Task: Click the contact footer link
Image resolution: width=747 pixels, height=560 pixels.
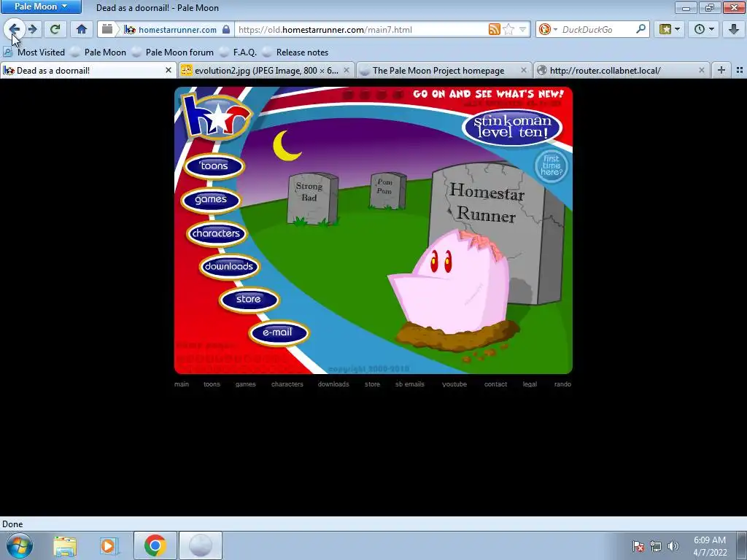Action: click(495, 384)
